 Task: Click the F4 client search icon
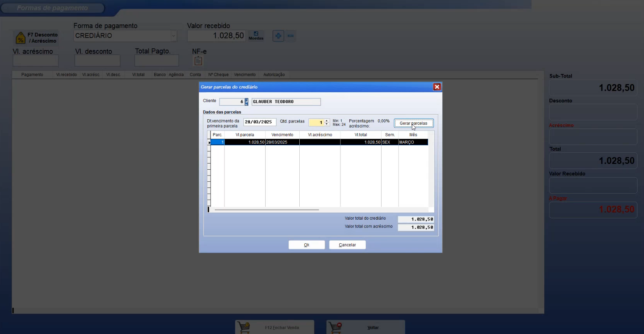[246, 102]
